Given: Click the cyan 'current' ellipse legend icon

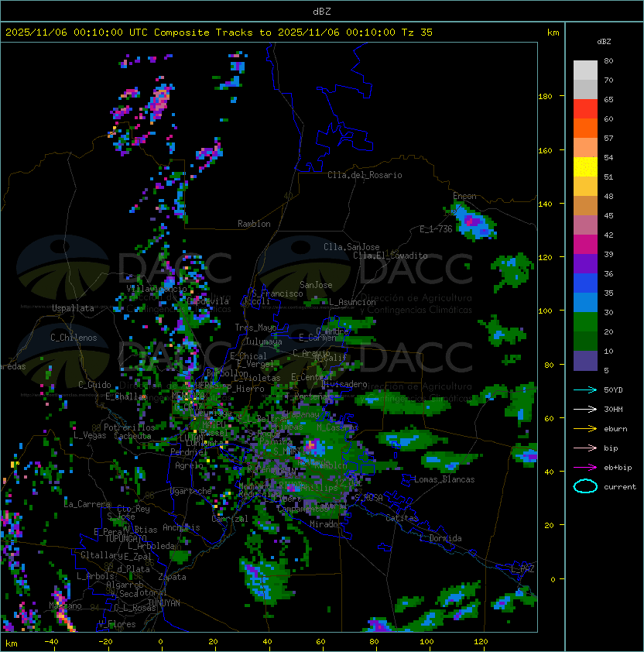Looking at the screenshot, I should pyautogui.click(x=585, y=486).
